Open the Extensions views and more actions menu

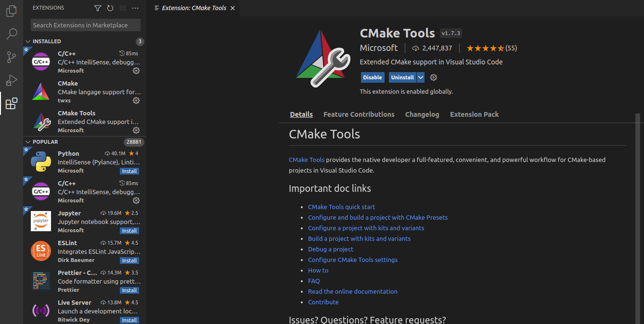click(135, 8)
